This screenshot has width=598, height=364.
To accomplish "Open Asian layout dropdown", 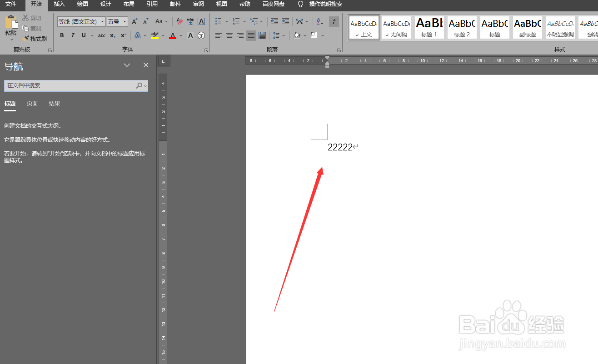I will [302, 21].
